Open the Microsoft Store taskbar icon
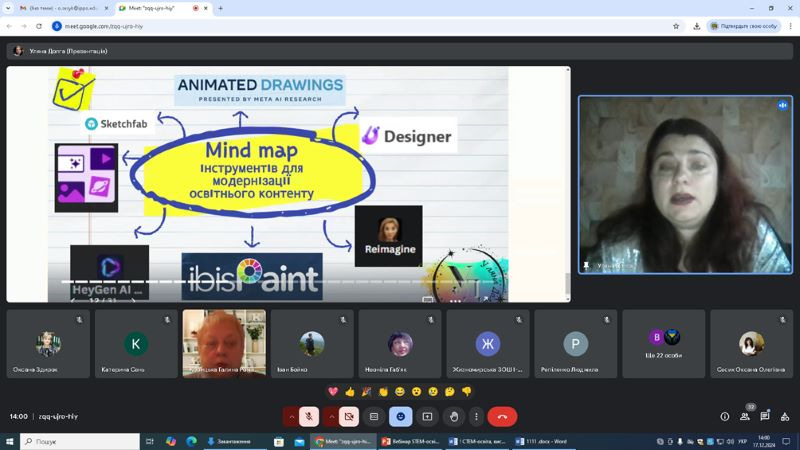 [x=279, y=441]
